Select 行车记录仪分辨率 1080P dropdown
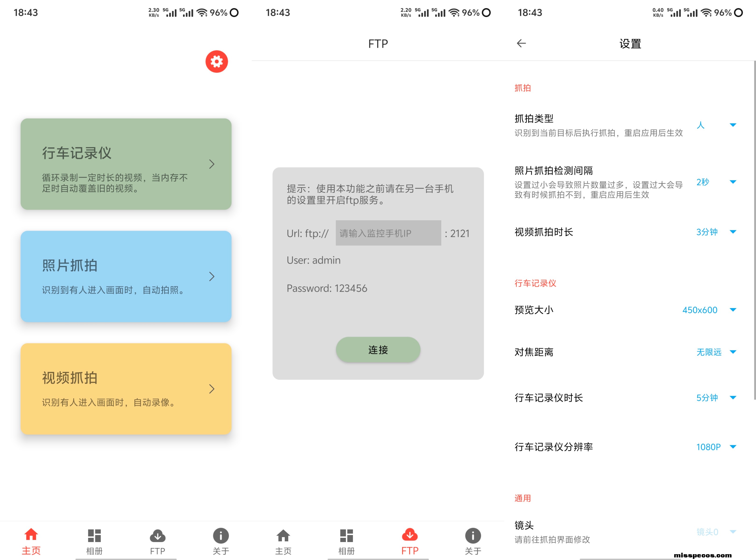The width and height of the screenshot is (756, 560). pos(716,447)
